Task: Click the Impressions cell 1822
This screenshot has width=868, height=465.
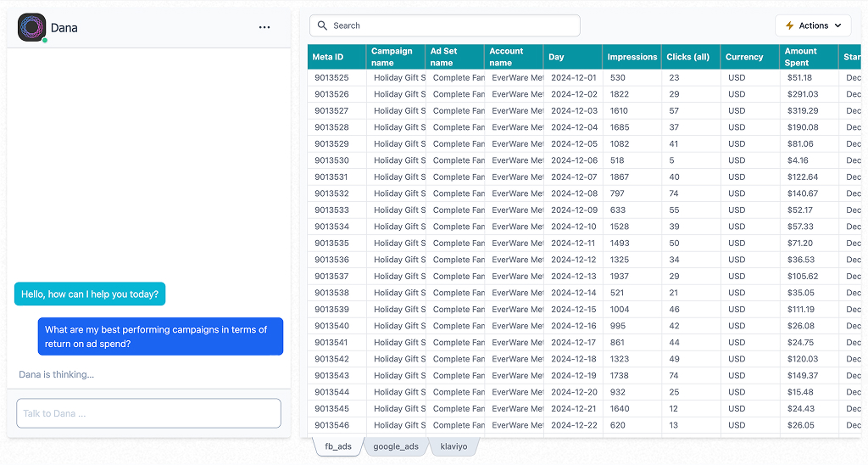Action: click(x=632, y=94)
